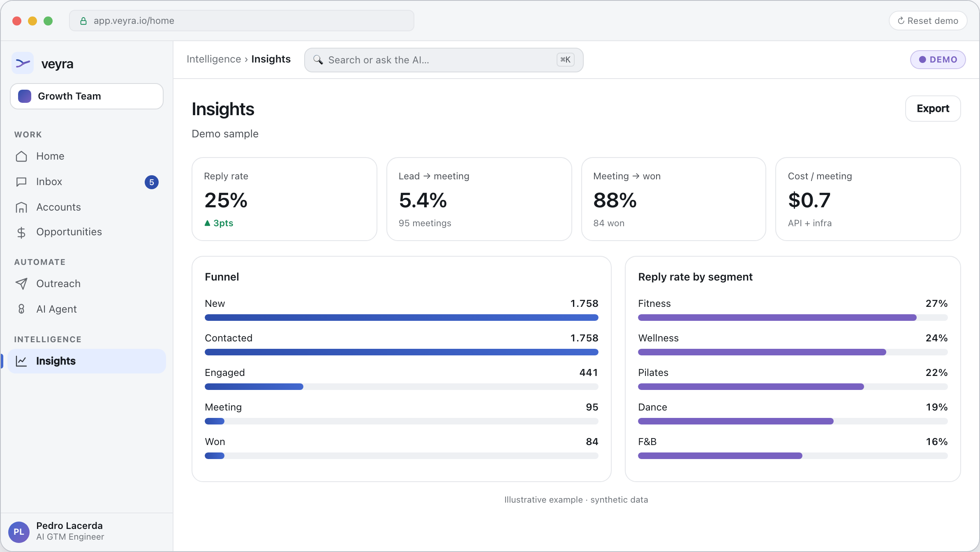This screenshot has height=552, width=980.
Task: Click the Engaged funnel progress bar
Action: 402,387
